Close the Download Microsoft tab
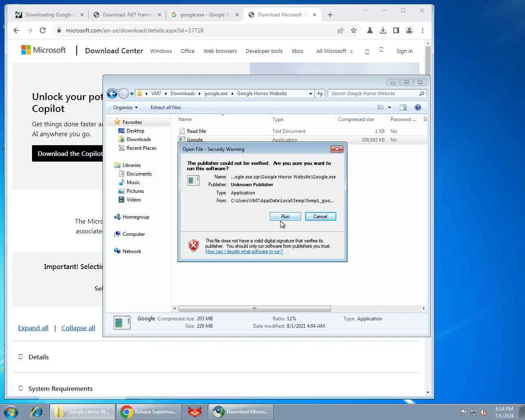This screenshot has height=420, width=525. click(x=315, y=15)
